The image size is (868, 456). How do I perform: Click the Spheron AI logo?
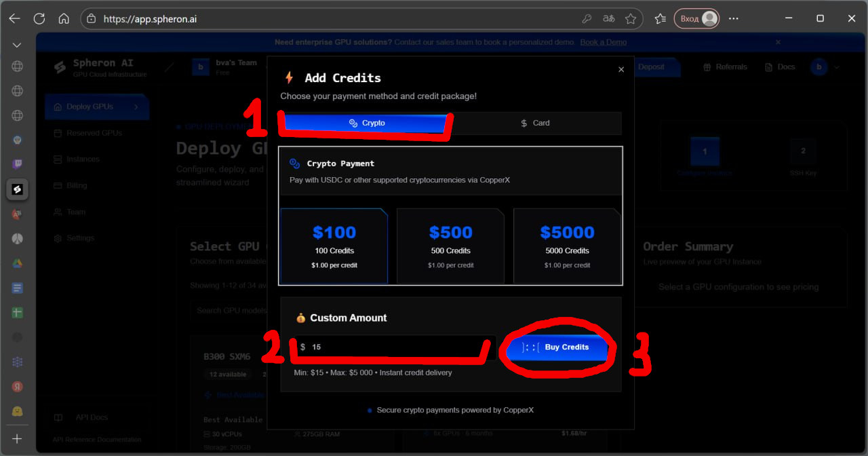(x=100, y=67)
